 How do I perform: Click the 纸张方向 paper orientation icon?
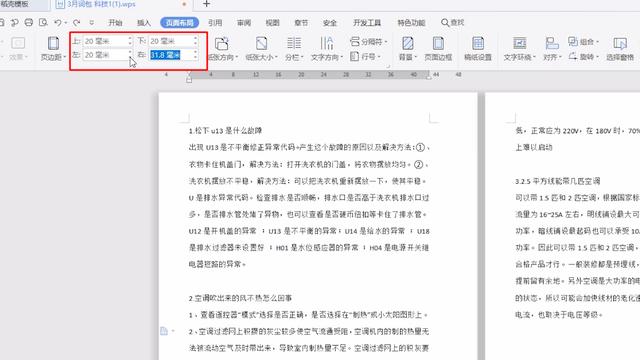click(x=221, y=43)
